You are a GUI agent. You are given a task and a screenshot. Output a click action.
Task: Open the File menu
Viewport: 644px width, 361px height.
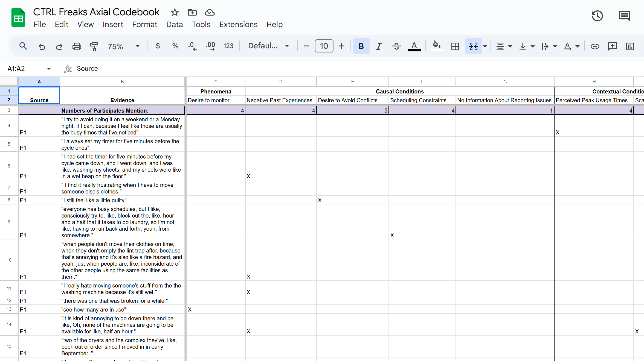(40, 25)
